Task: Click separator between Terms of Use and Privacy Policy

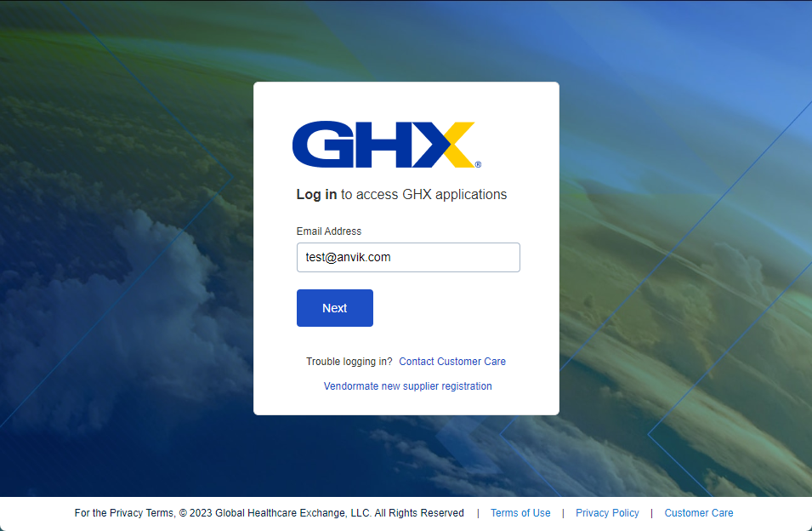Action: tap(563, 513)
